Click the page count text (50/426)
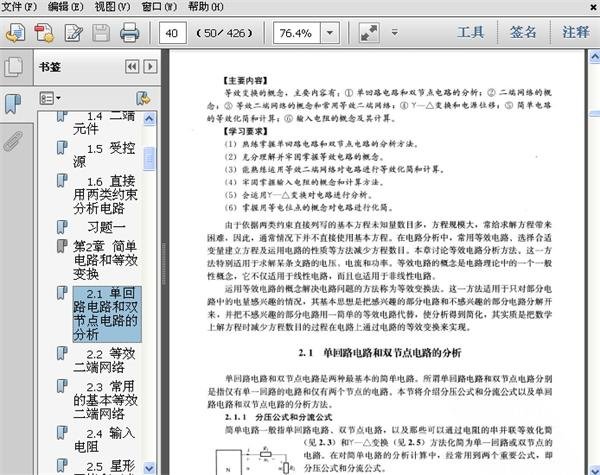Screen dimensions: 600x475 pyautogui.click(x=225, y=33)
